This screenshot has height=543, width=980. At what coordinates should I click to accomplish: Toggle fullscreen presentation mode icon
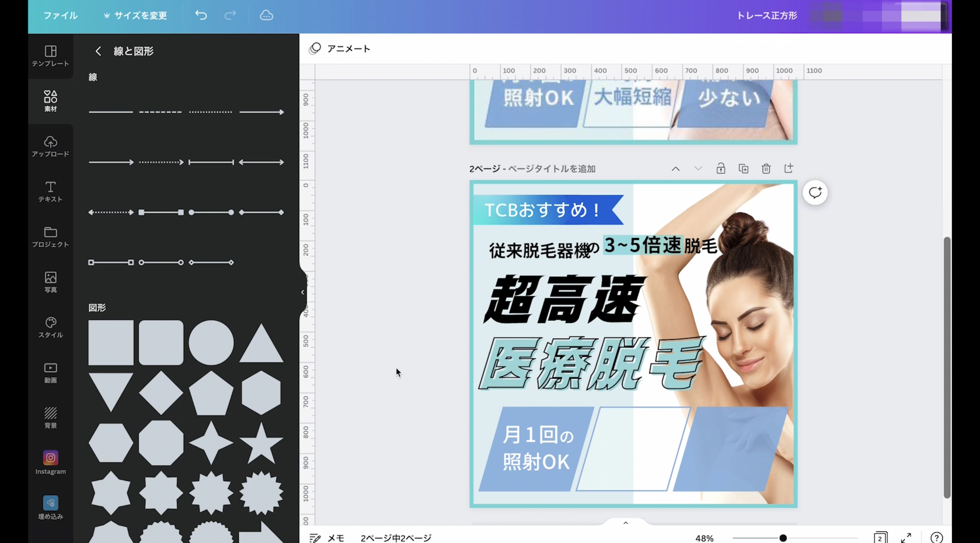click(x=906, y=538)
